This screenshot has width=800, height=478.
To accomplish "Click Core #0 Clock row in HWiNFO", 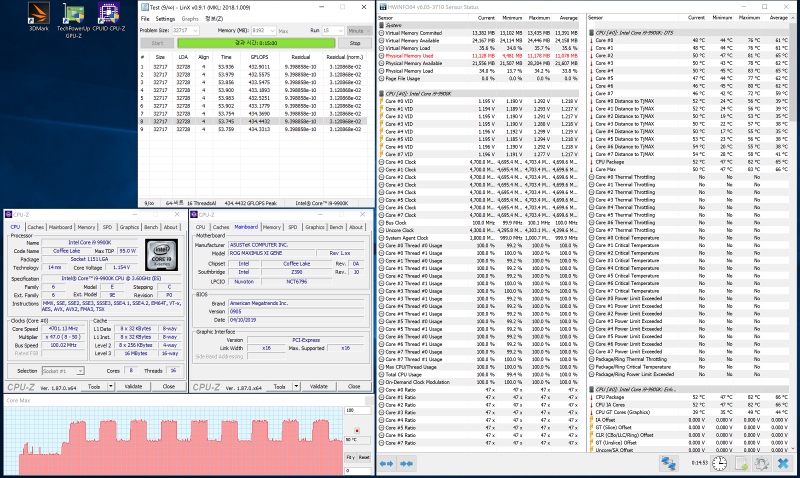I will click(479, 162).
